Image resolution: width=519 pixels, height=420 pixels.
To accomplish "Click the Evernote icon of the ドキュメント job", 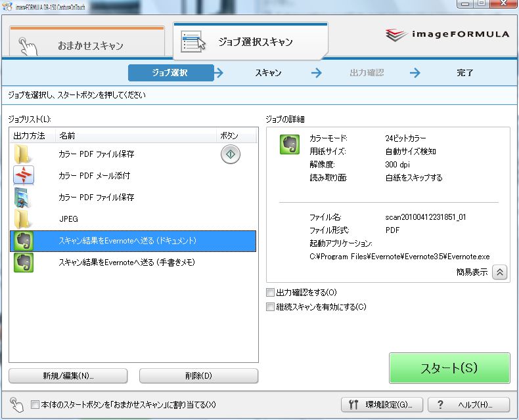I will (x=23, y=241).
